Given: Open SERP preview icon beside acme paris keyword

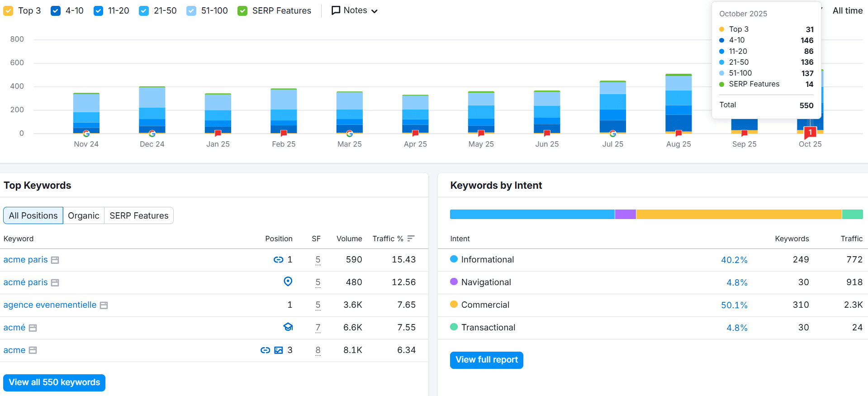Looking at the screenshot, I should click(x=55, y=260).
